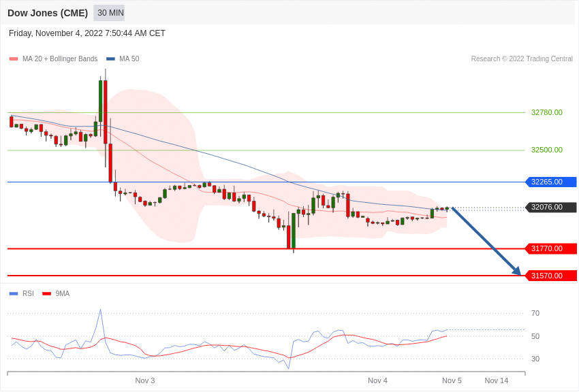The image size is (579, 392).
Task: Toggle the MA 20 + Bollinger Bands legend
Action: 54,59
